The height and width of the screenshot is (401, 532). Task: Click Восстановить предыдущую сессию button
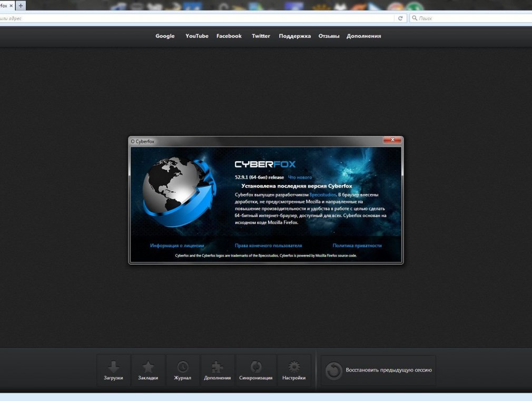(378, 370)
